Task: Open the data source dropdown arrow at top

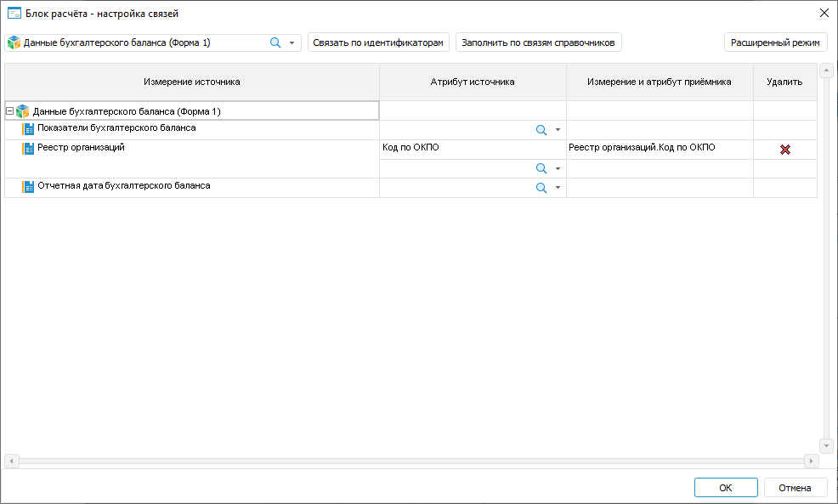Action: (x=292, y=42)
